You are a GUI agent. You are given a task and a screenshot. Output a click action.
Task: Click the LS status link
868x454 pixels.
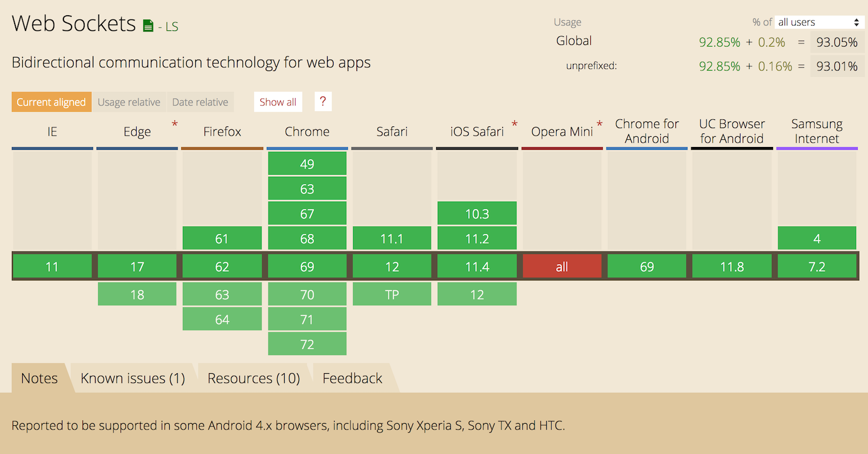(x=171, y=27)
